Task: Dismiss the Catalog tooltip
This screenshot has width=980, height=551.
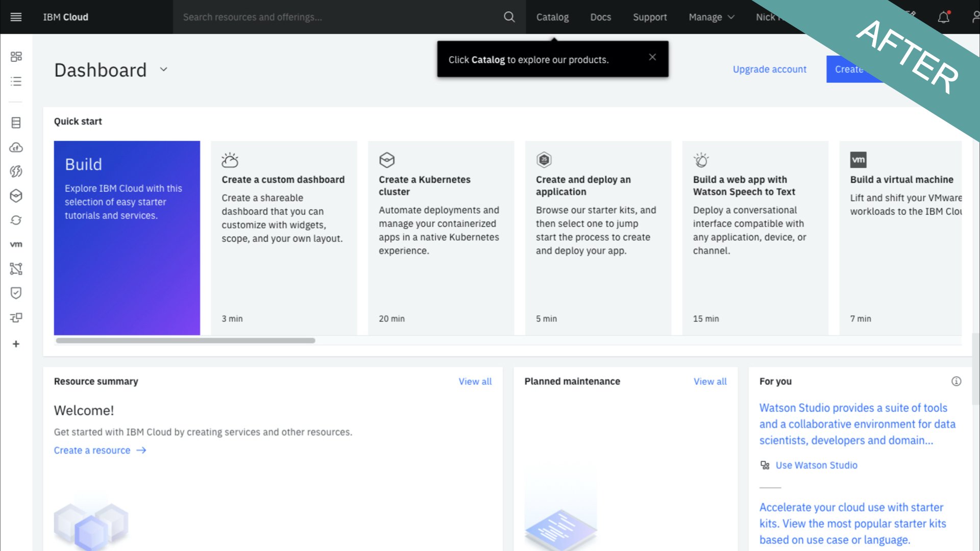Action: [652, 57]
